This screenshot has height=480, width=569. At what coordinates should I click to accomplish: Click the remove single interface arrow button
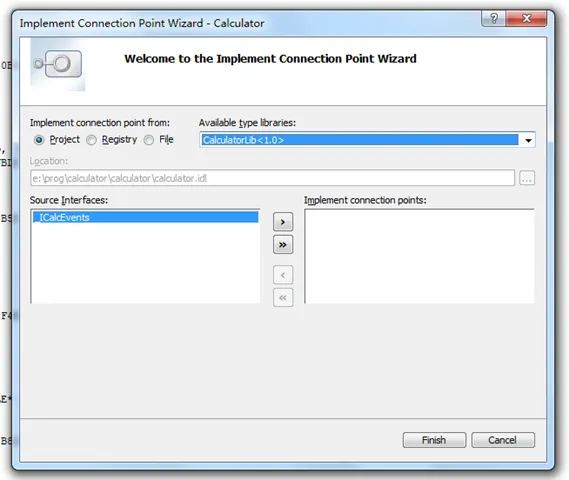click(x=283, y=275)
